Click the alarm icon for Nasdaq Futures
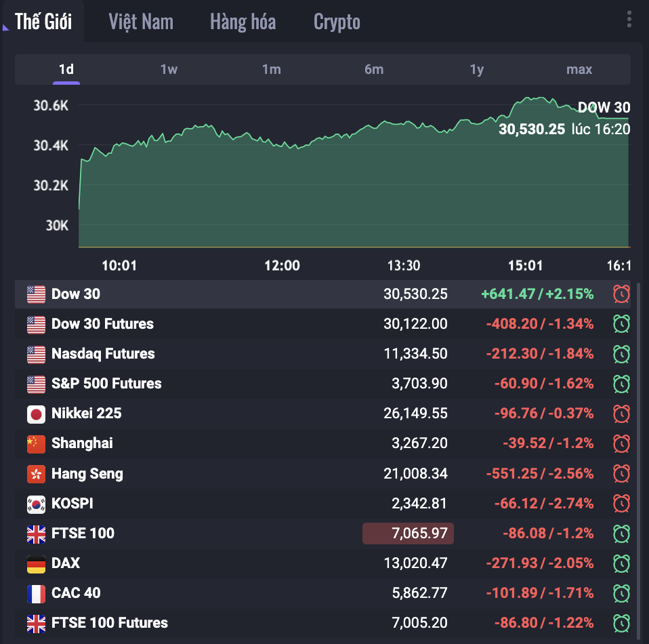 [621, 354]
